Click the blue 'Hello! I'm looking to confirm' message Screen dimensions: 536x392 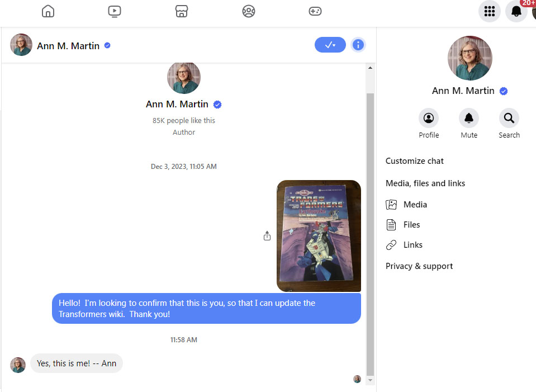pos(206,309)
